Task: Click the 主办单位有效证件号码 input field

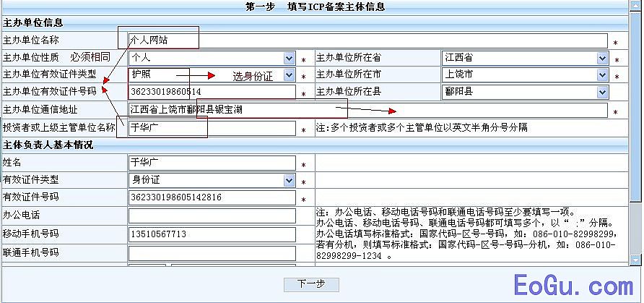Action: (212, 92)
